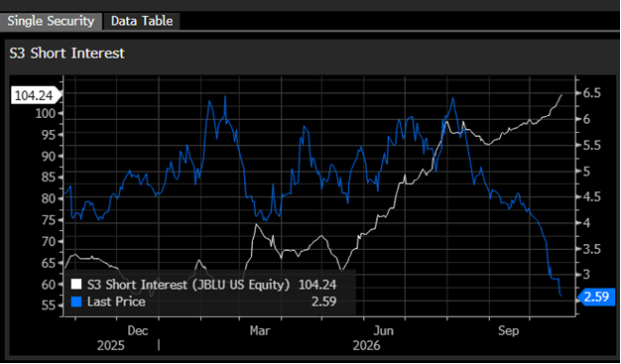Select the S3 Short Interest (JBLU US Equity) legend label
621x364 pixels.
pos(188,285)
